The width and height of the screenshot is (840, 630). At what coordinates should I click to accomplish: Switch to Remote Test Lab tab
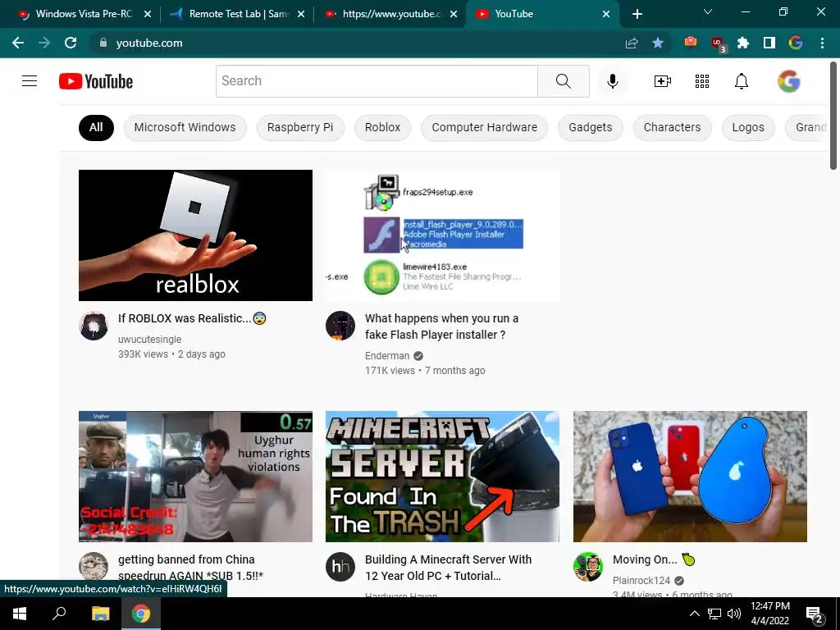(237, 14)
